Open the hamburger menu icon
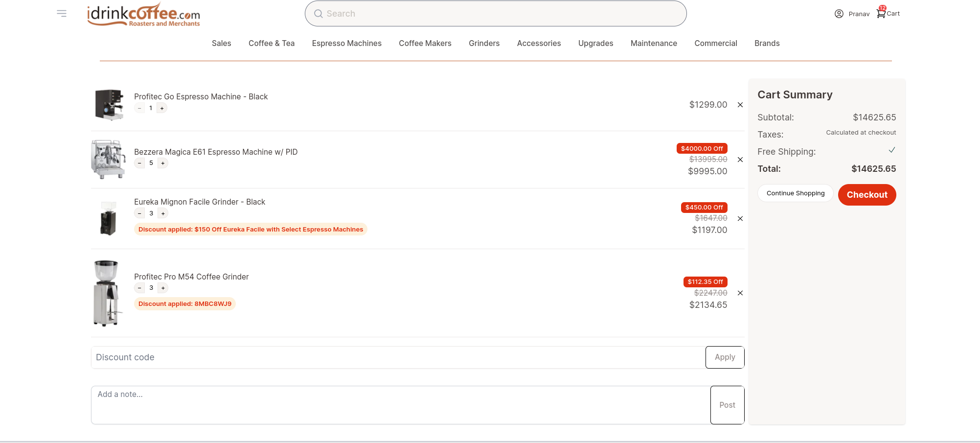 (x=62, y=13)
